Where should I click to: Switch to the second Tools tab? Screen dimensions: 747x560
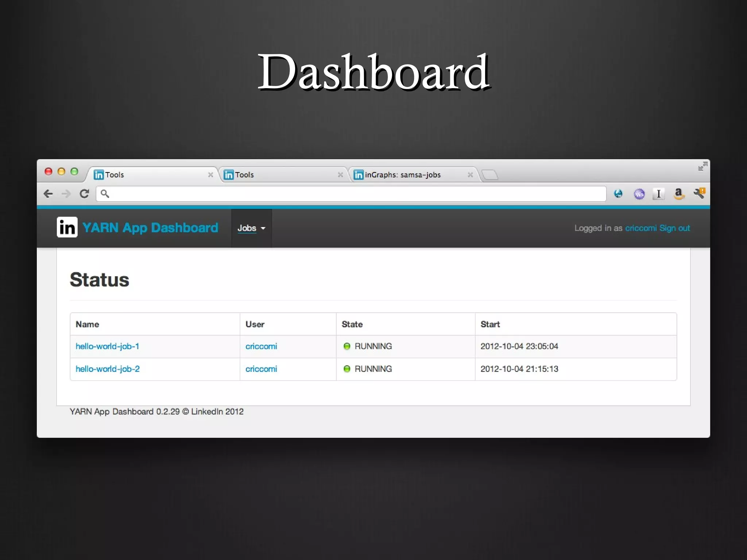coord(283,175)
